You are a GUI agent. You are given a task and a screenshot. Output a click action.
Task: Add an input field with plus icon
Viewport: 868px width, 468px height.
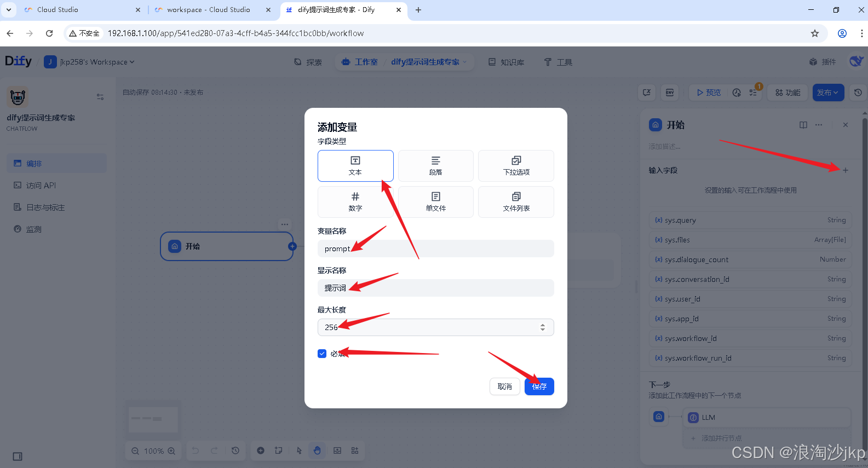pos(846,170)
